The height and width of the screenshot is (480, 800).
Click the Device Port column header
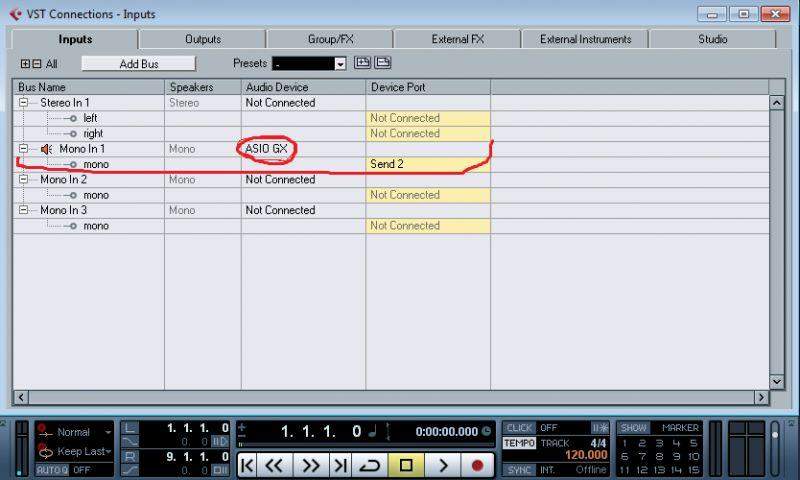428,87
